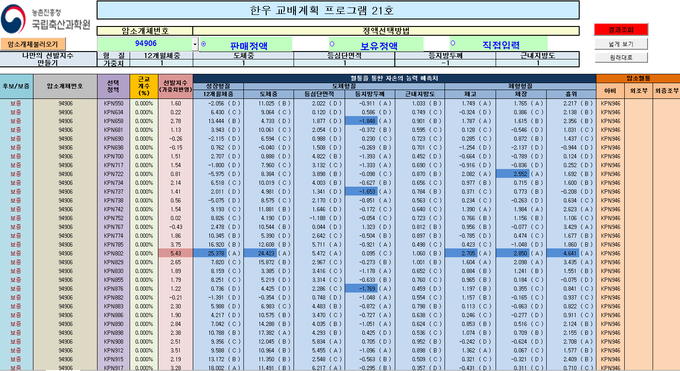Click the highlighted body length value 2.552
Screen dimensions: 680x371
coord(513,174)
